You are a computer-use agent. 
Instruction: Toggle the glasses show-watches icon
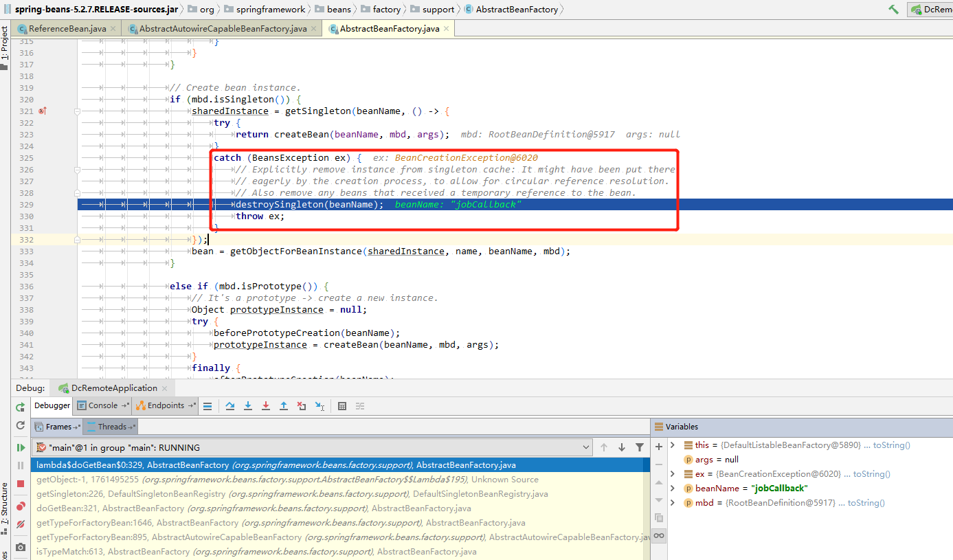point(659,535)
